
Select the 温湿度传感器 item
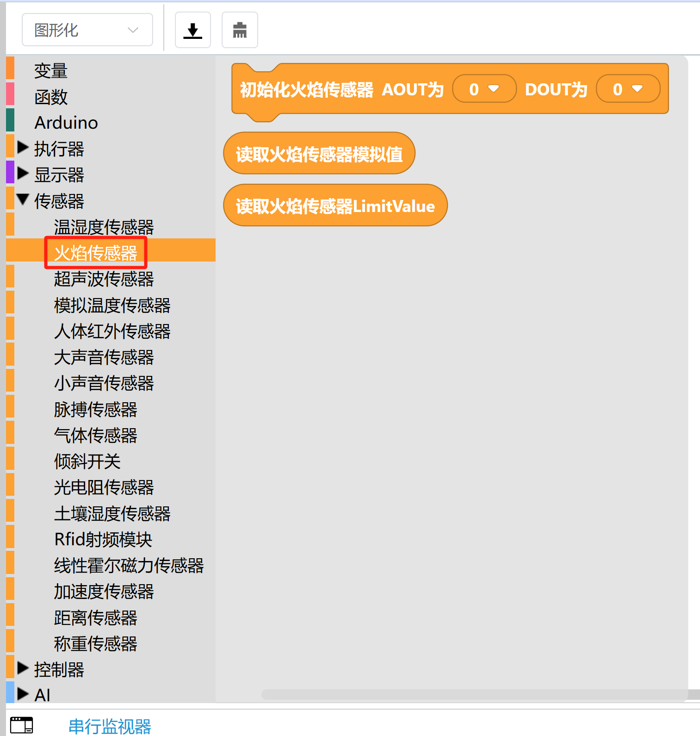click(x=104, y=227)
